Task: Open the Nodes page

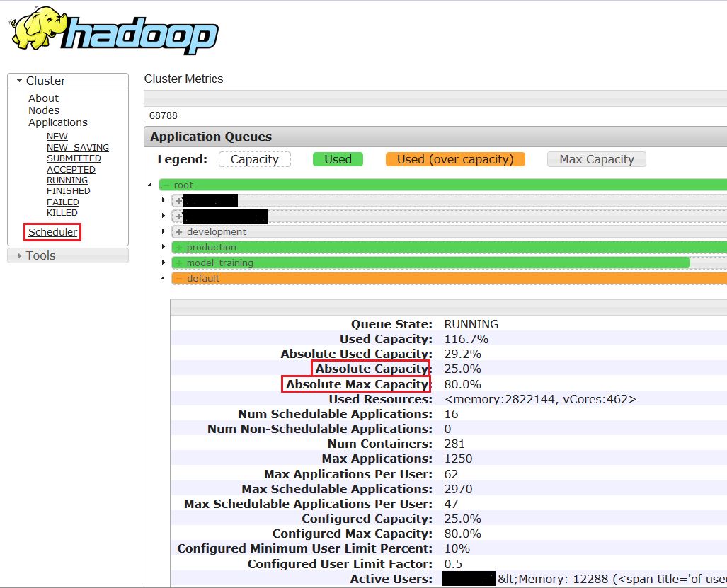Action: click(x=43, y=110)
